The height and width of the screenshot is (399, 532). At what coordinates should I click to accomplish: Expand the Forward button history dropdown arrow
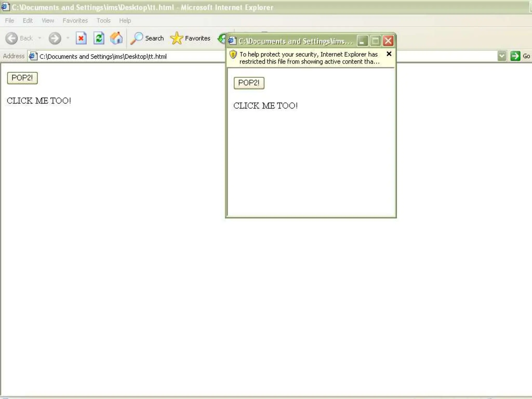coord(68,38)
